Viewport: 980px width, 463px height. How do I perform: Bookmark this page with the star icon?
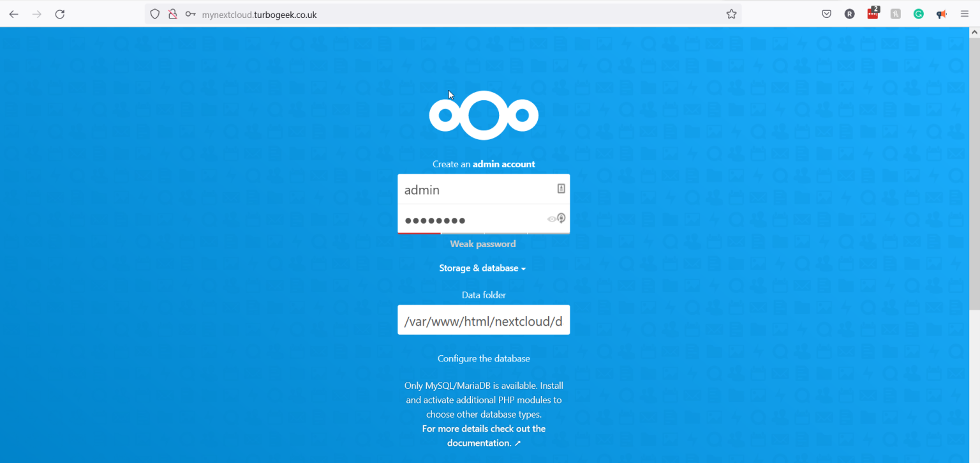tap(731, 14)
